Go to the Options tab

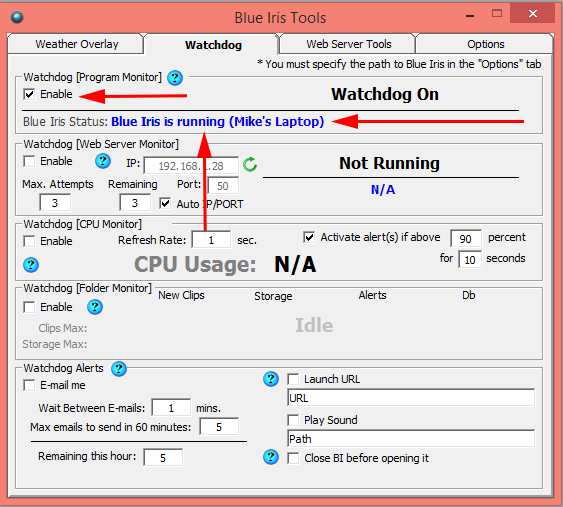coord(485,44)
